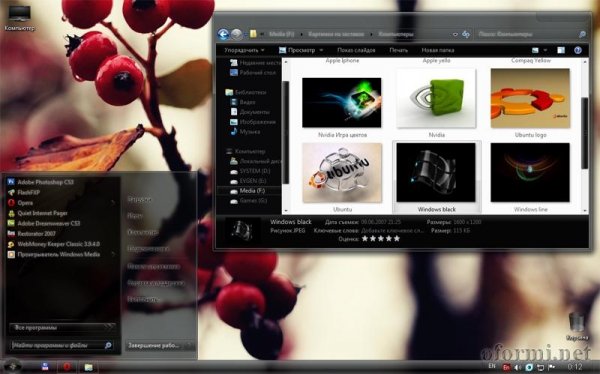Select the Windows black thumbnail
The image size is (600, 374).
click(x=436, y=173)
